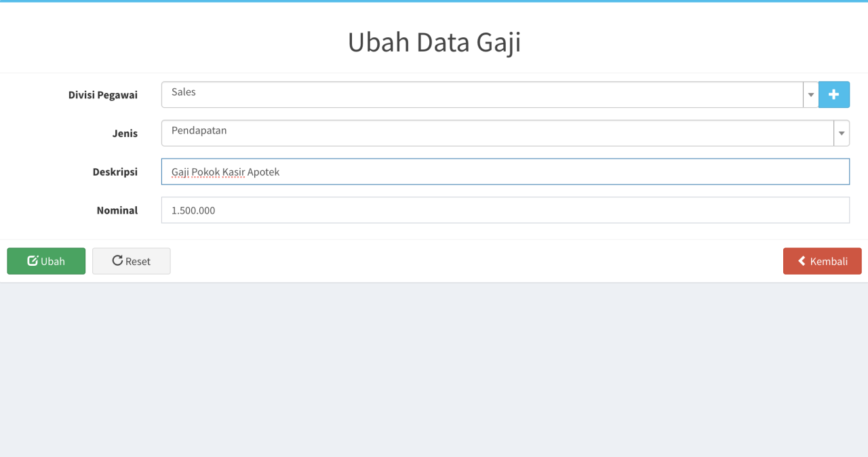Expand the Jenis dropdown arrow
The width and height of the screenshot is (868, 457).
tap(842, 134)
